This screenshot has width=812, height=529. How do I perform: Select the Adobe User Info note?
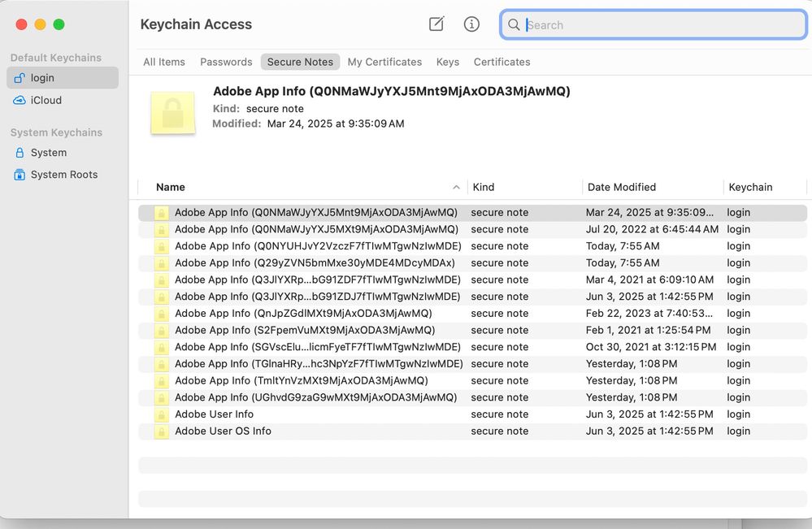pos(472,414)
